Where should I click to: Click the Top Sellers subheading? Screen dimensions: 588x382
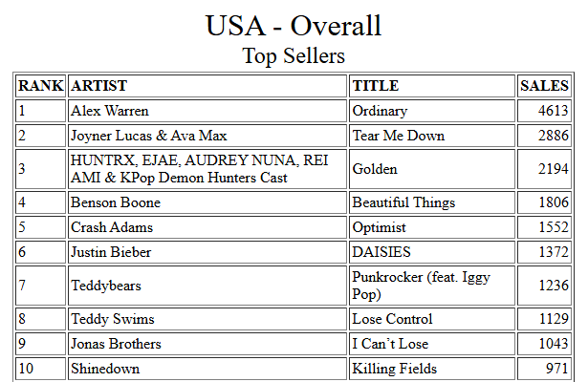pos(294,55)
